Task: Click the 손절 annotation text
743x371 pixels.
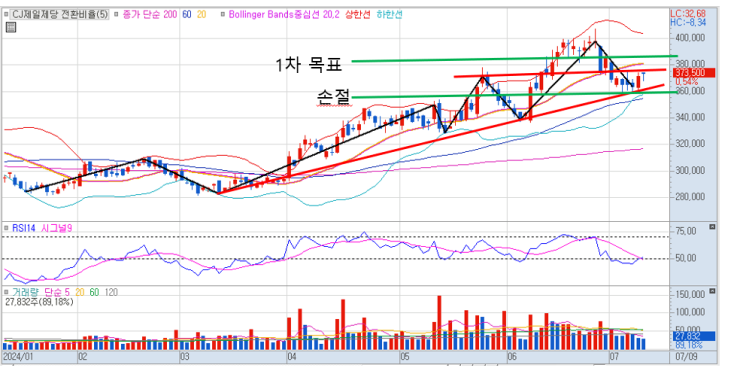Action: pyautogui.click(x=334, y=98)
